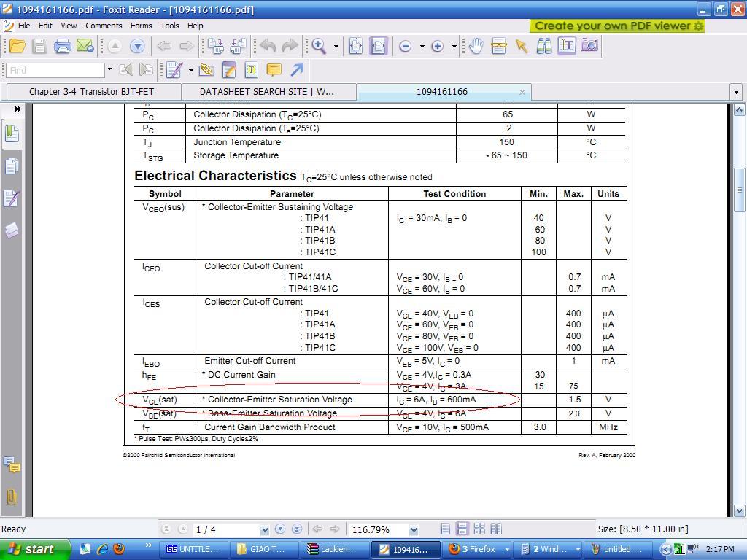This screenshot has width=747, height=560.
Task: Click the Print icon in the toolbar
Action: pos(62,46)
